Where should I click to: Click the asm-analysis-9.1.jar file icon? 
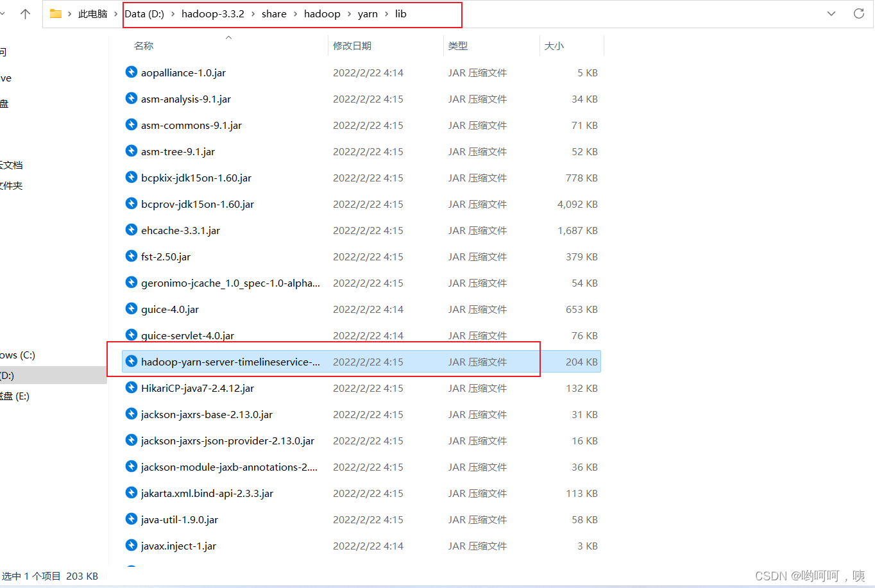(132, 98)
